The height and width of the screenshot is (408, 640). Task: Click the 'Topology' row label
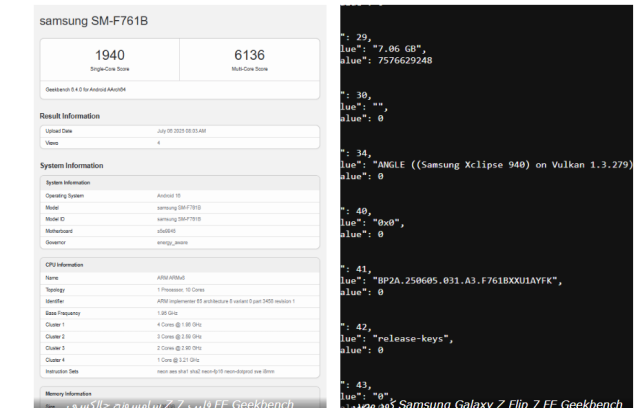tap(55, 290)
